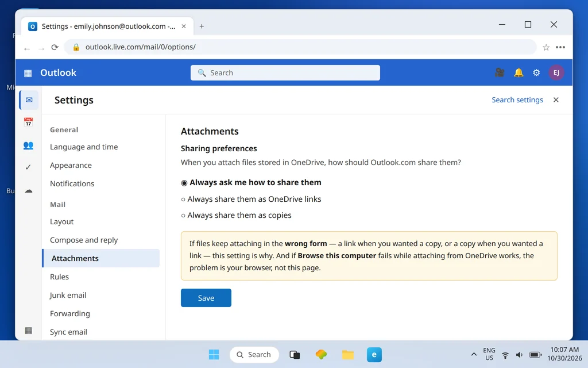Open the OneDrive cloud icon in left rail

pos(29,191)
